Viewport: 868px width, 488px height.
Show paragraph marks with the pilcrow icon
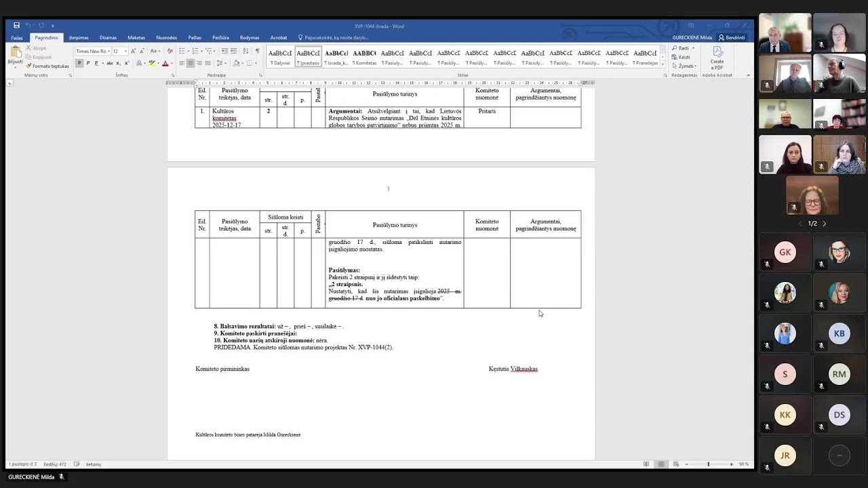coord(257,52)
